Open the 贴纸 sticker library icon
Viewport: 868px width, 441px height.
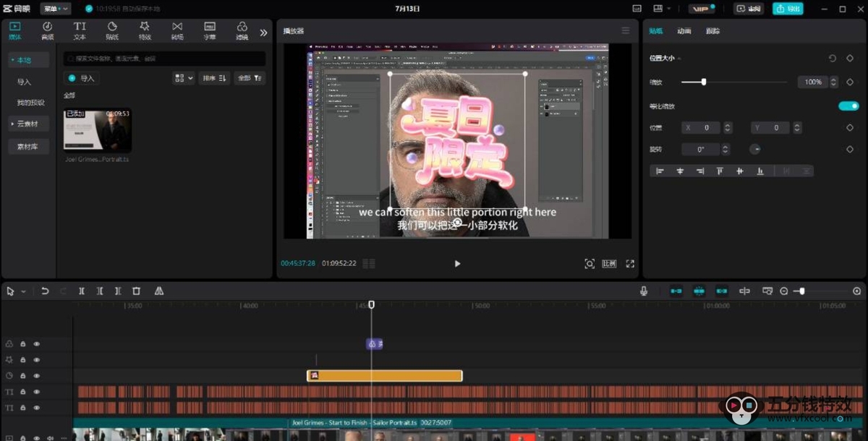[112, 30]
